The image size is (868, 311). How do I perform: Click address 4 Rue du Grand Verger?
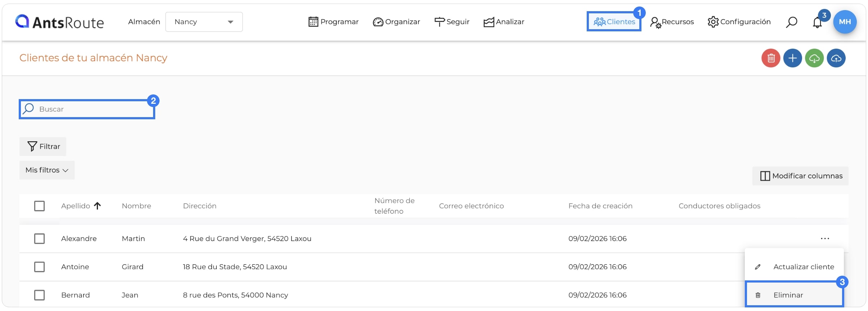(x=247, y=239)
